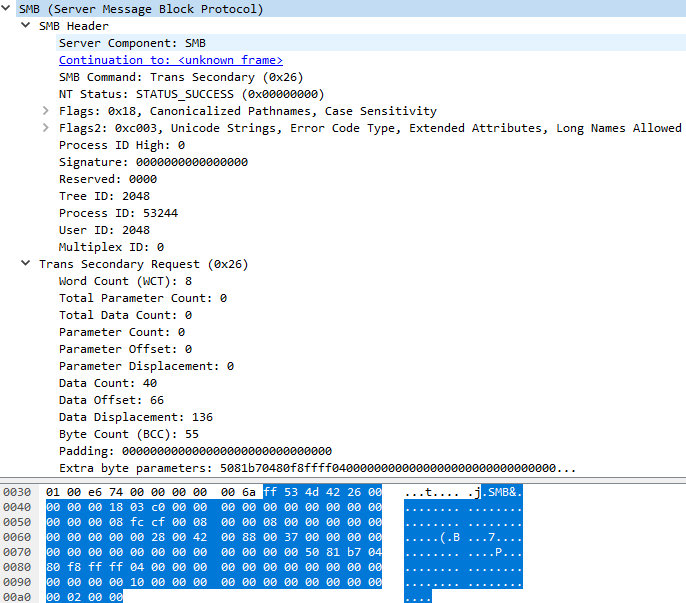
Task: Select the SMB Command: Trans Secondary row
Action: click(180, 77)
